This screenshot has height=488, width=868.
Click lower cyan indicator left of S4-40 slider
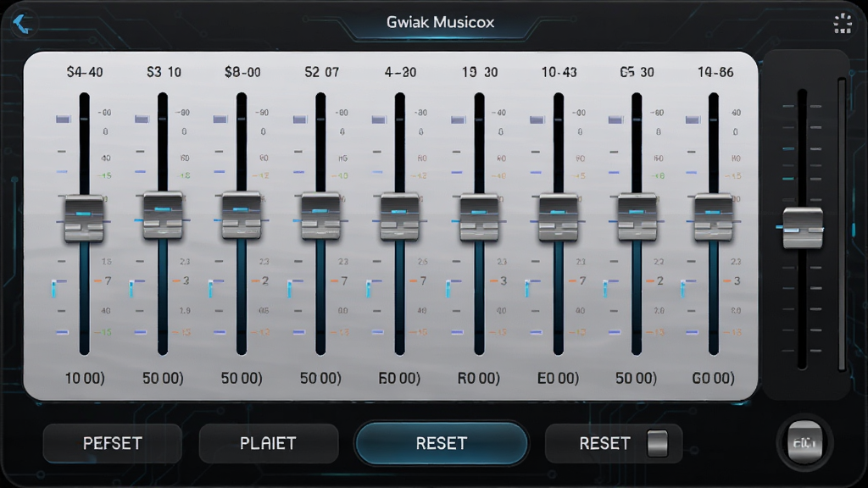pyautogui.click(x=53, y=289)
